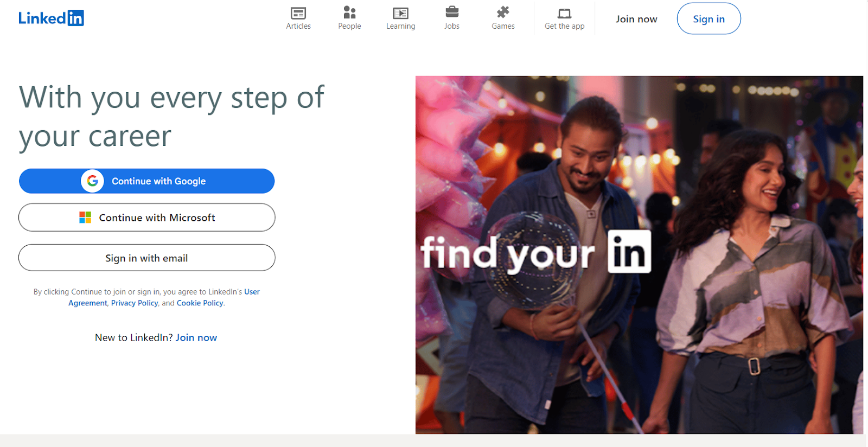Open the Cookie Policy link
868x447 pixels.
coord(200,303)
